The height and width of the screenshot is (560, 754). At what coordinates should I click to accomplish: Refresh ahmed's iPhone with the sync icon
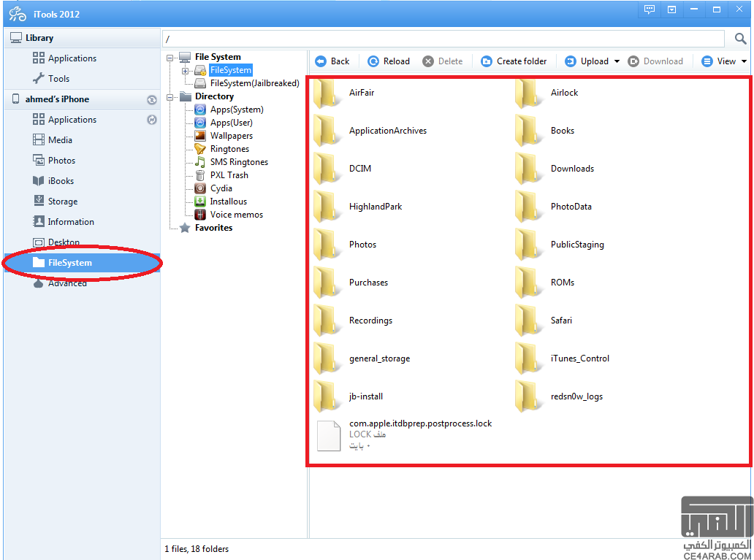click(152, 99)
